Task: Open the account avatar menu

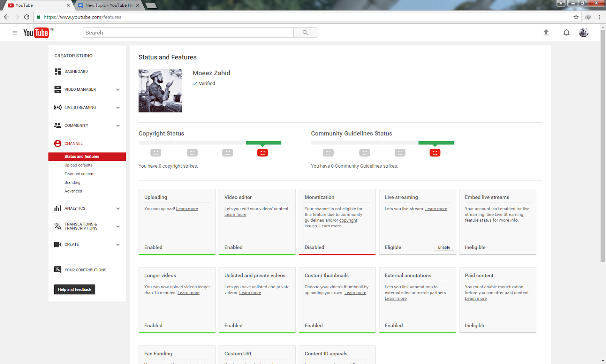Action: tap(584, 33)
